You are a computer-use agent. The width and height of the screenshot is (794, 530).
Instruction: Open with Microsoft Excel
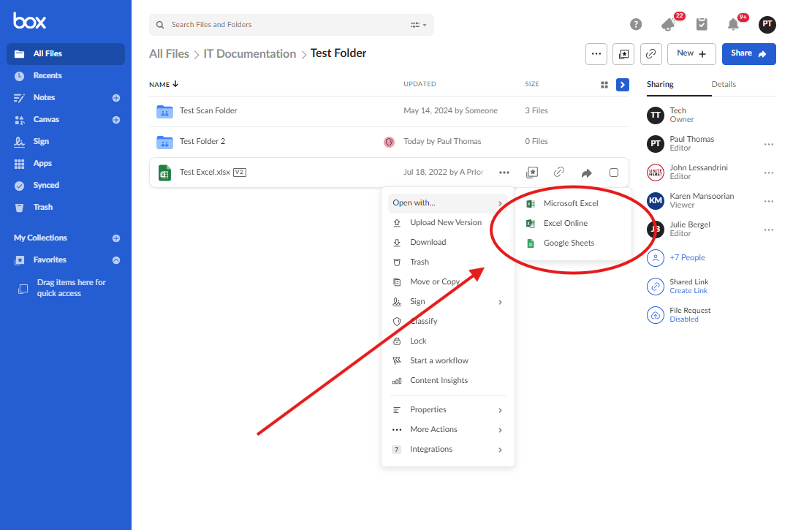[573, 203]
